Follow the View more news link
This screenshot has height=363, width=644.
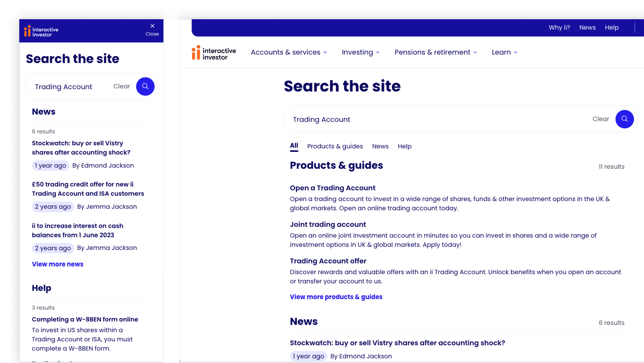click(x=58, y=264)
